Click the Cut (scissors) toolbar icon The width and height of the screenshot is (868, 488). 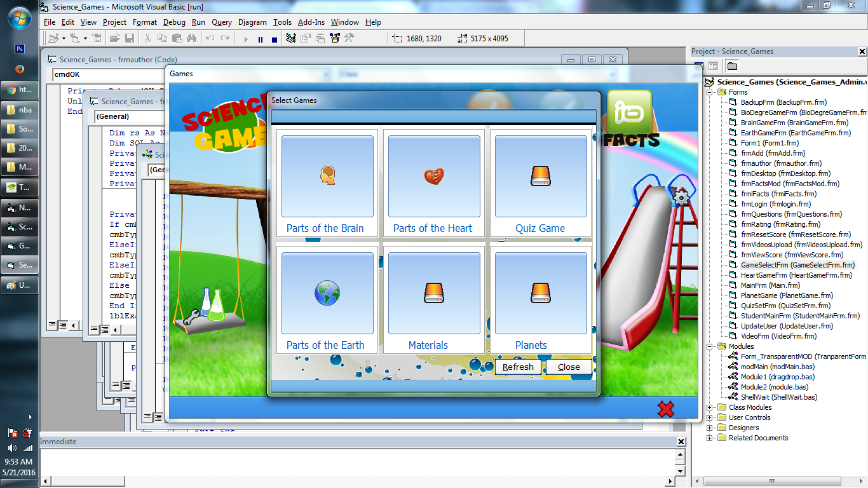click(147, 38)
